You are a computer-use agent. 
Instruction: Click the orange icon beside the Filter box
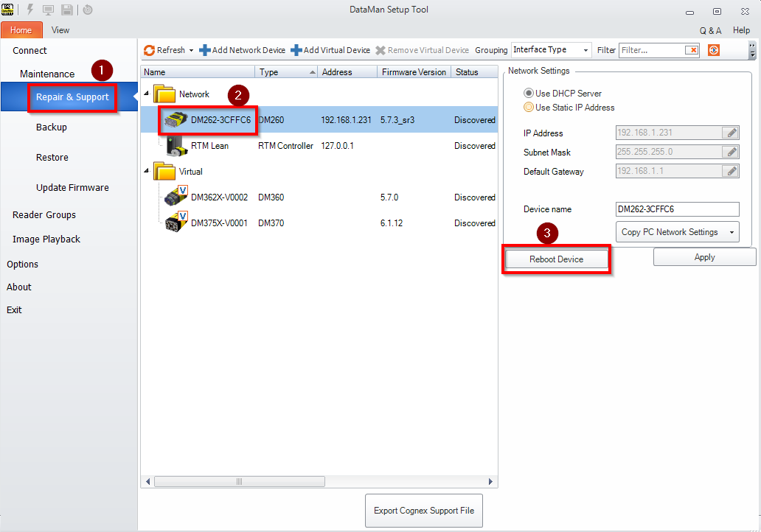point(713,50)
